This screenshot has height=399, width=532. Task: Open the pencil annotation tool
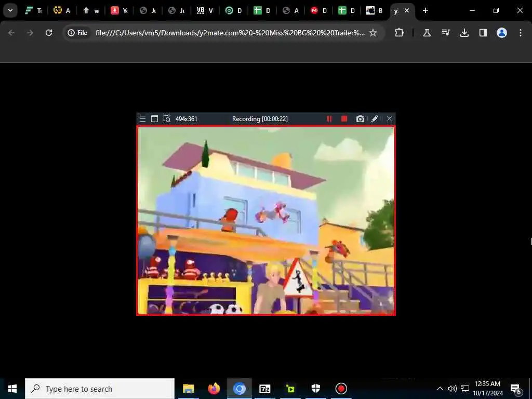375,119
